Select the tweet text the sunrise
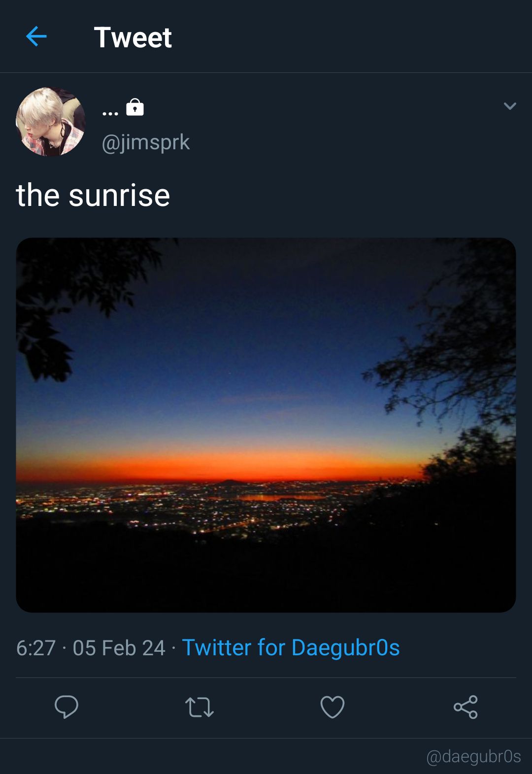 point(93,195)
